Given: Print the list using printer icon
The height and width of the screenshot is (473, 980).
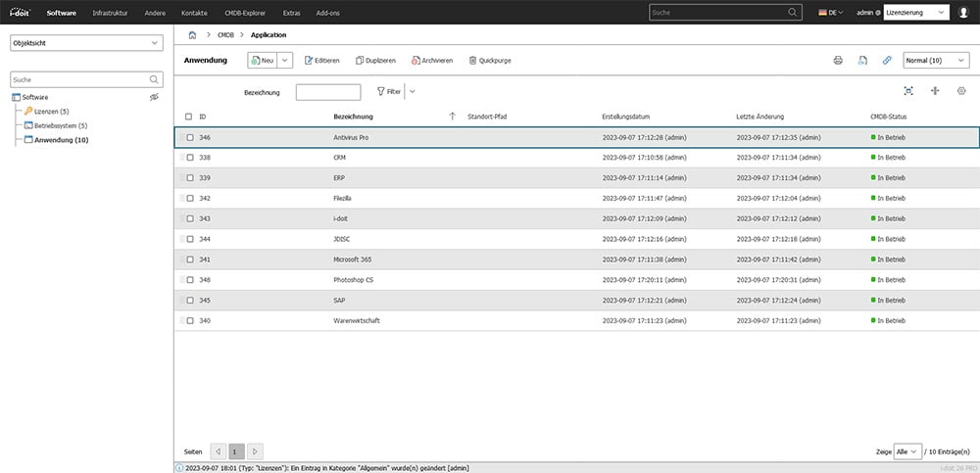Looking at the screenshot, I should 838,61.
